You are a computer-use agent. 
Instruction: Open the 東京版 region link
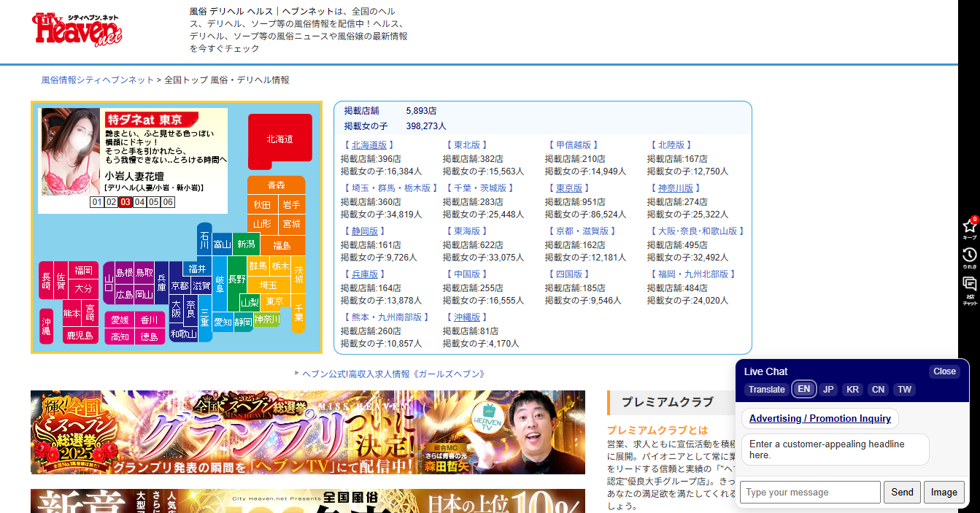(569, 188)
